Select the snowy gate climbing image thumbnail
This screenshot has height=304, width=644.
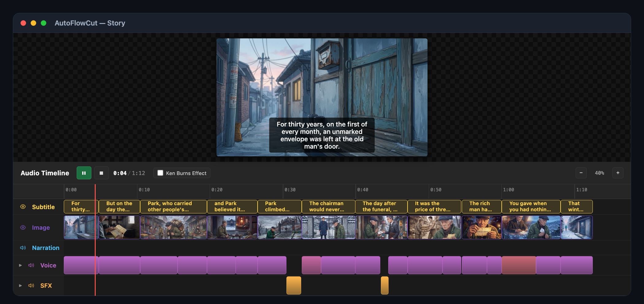point(280,227)
